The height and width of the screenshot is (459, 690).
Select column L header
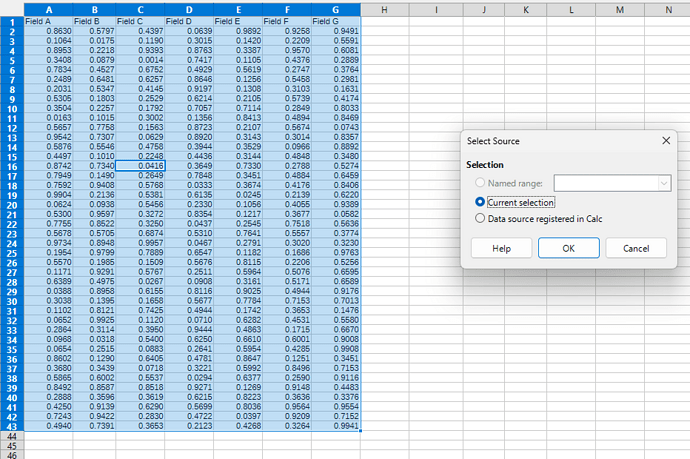coord(571,10)
